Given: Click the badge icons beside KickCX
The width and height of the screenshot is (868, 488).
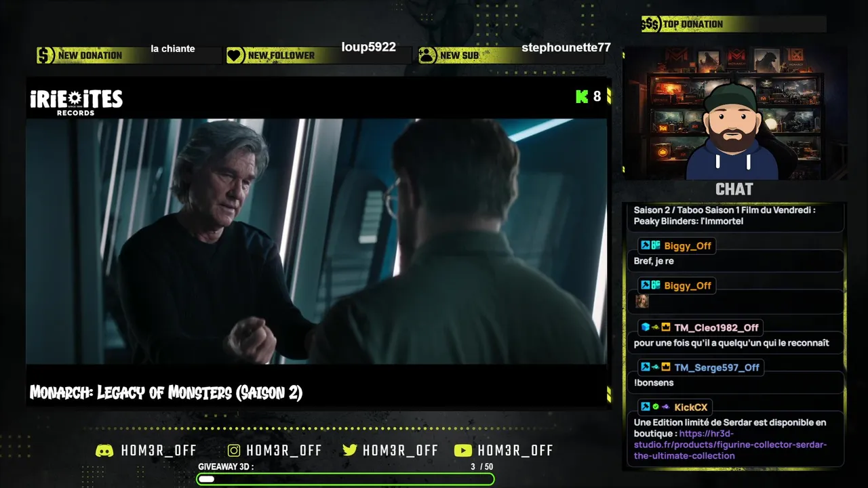Looking at the screenshot, I should pos(656,407).
